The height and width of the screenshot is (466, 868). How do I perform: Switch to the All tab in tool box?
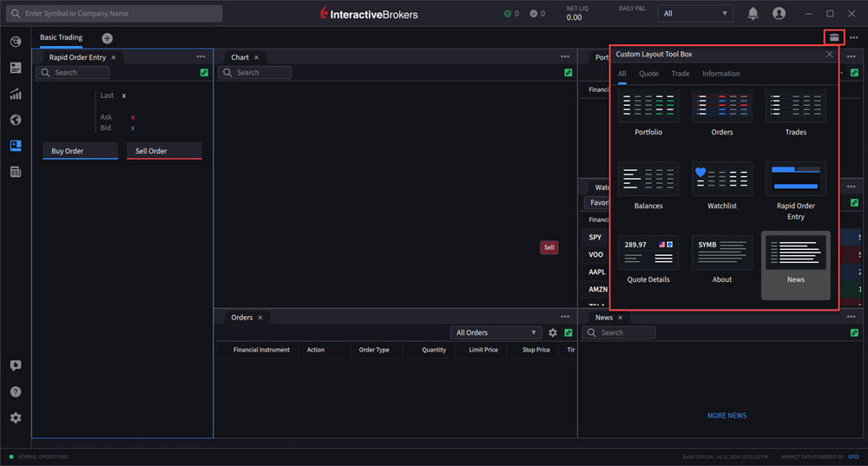pyautogui.click(x=622, y=74)
